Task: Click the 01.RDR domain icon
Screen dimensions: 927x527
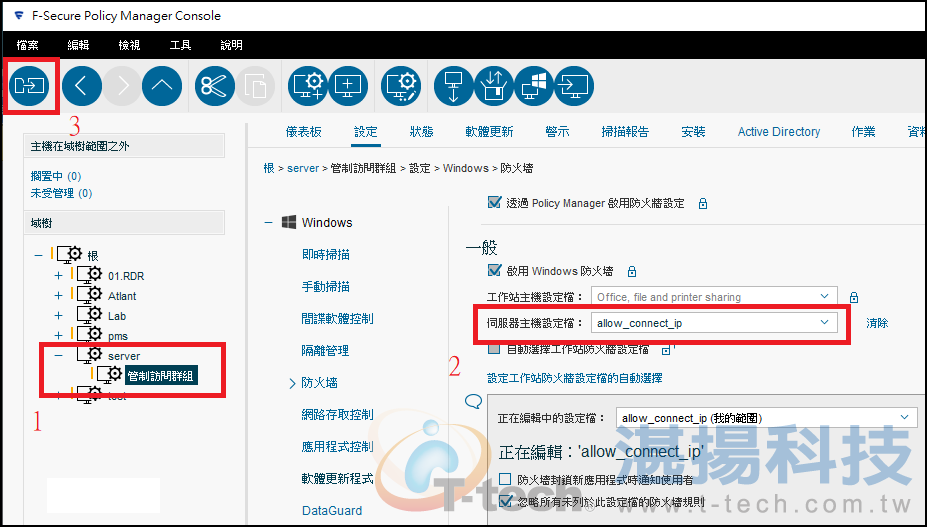Action: coord(90,275)
